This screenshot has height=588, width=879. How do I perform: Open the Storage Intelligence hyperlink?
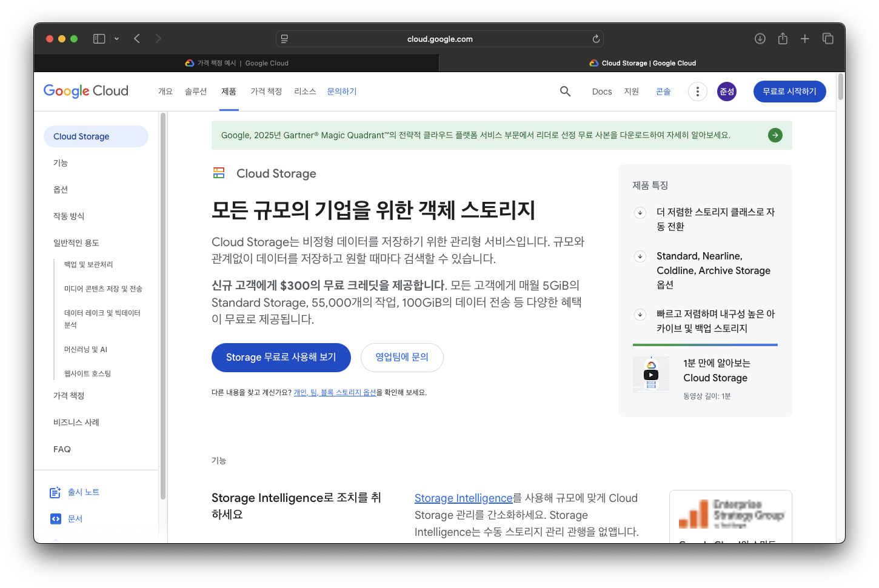pos(464,498)
